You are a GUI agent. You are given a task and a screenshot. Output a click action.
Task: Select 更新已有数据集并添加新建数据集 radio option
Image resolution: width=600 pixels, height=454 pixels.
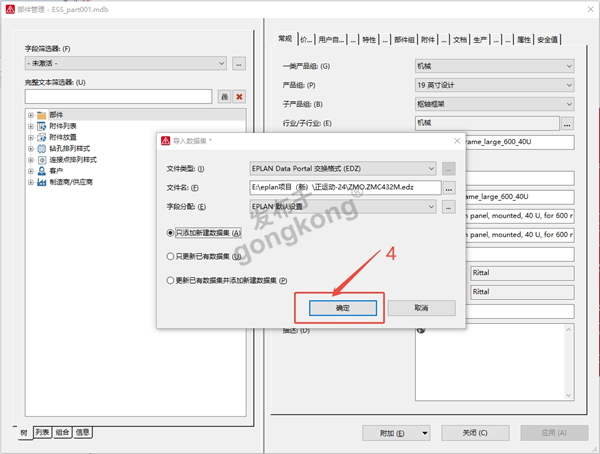coord(170,280)
